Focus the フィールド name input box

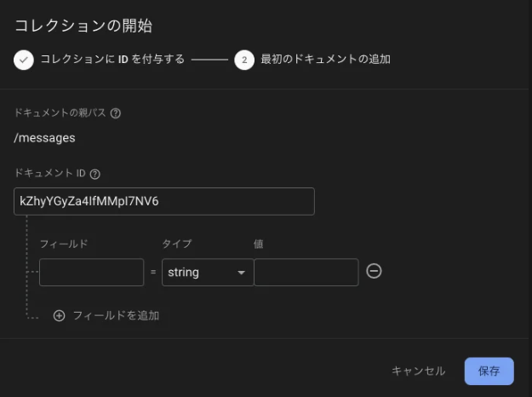[92, 273]
